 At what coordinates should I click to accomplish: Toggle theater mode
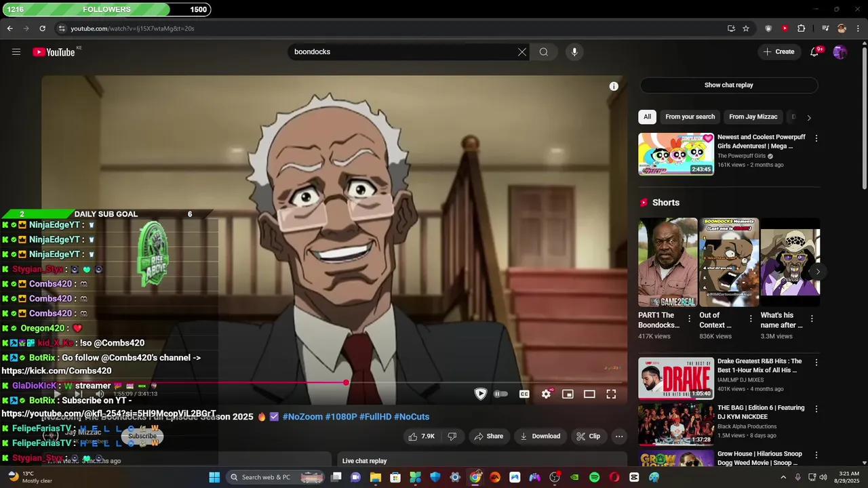pyautogui.click(x=589, y=394)
